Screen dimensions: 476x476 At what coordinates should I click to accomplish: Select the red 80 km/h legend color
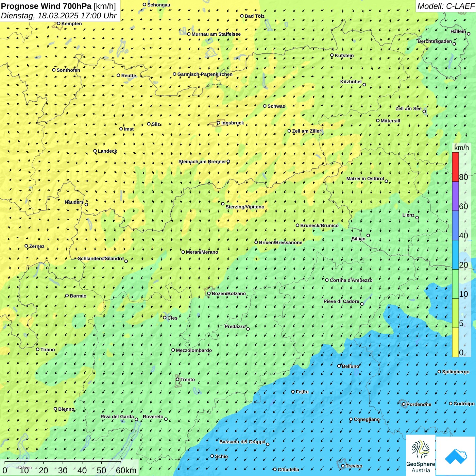point(455,167)
